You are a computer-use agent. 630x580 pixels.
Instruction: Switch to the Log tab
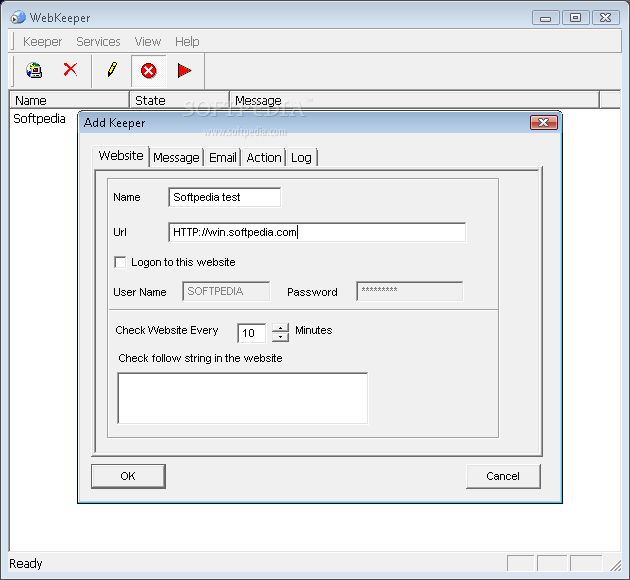coord(301,157)
